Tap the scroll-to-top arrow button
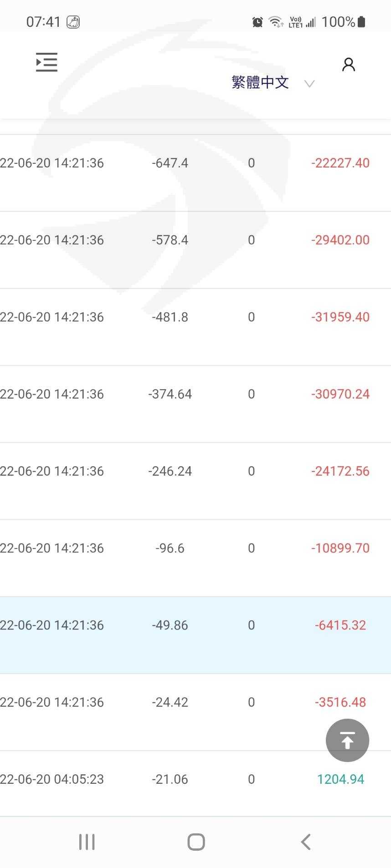391x868 pixels. (347, 740)
